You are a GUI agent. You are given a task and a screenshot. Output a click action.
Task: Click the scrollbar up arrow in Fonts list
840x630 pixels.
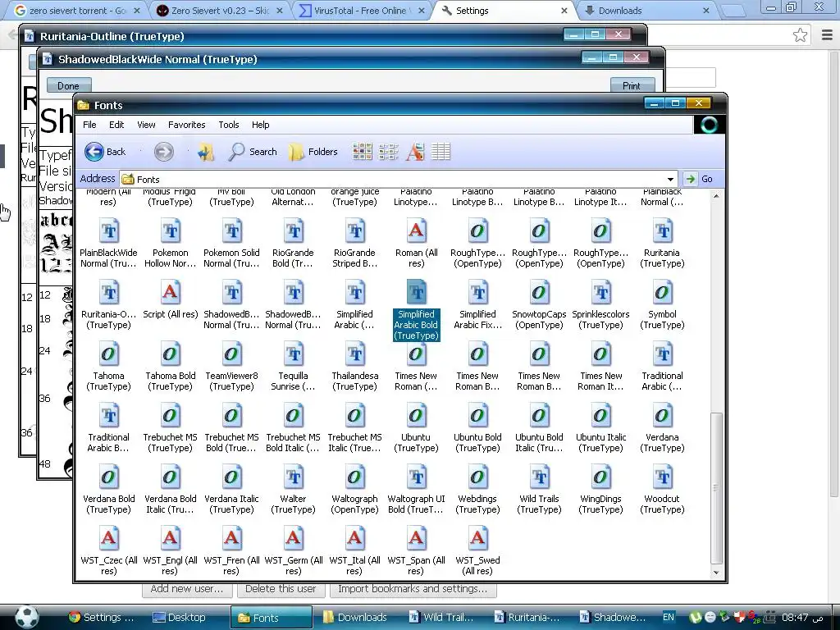[716, 197]
